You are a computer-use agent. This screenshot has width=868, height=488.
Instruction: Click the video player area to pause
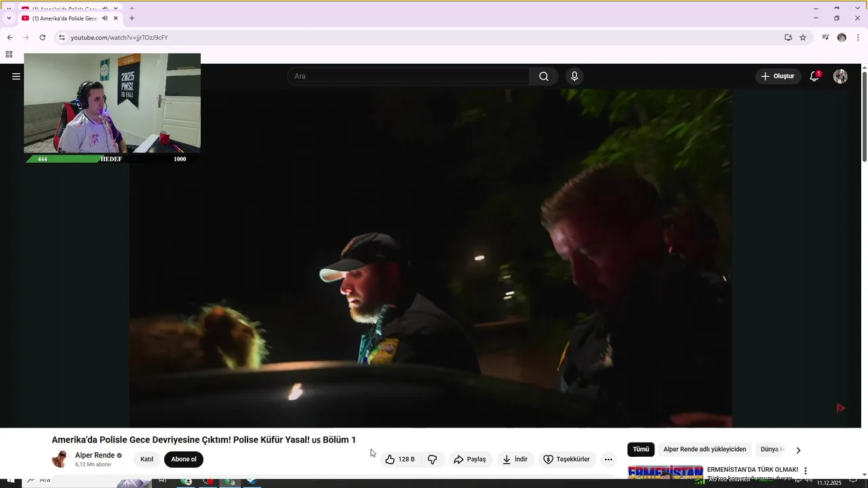point(431,258)
